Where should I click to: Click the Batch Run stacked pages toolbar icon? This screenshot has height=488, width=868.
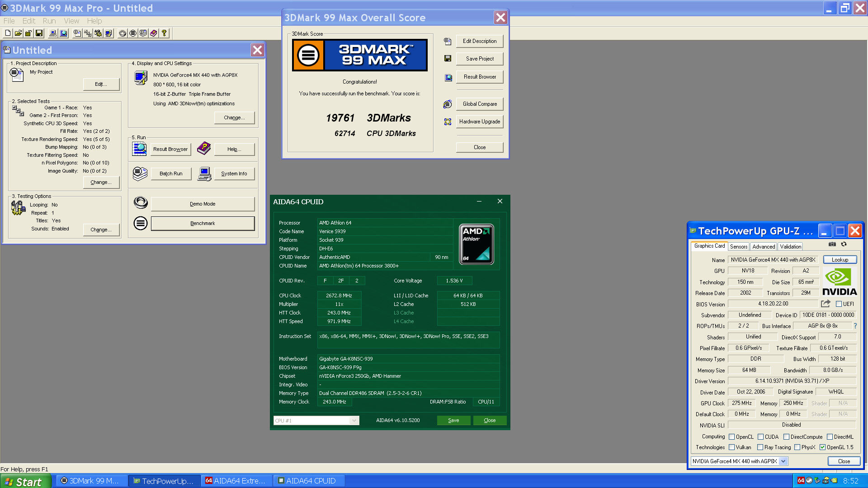pyautogui.click(x=143, y=33)
